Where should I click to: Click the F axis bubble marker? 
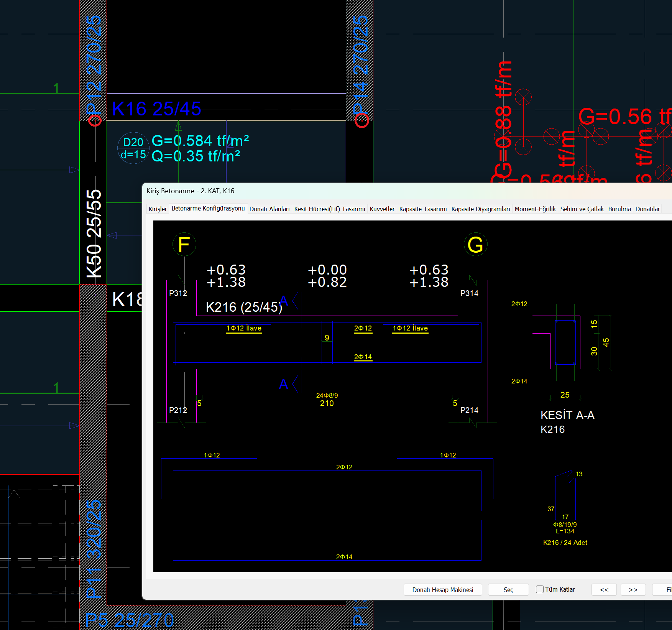click(184, 245)
